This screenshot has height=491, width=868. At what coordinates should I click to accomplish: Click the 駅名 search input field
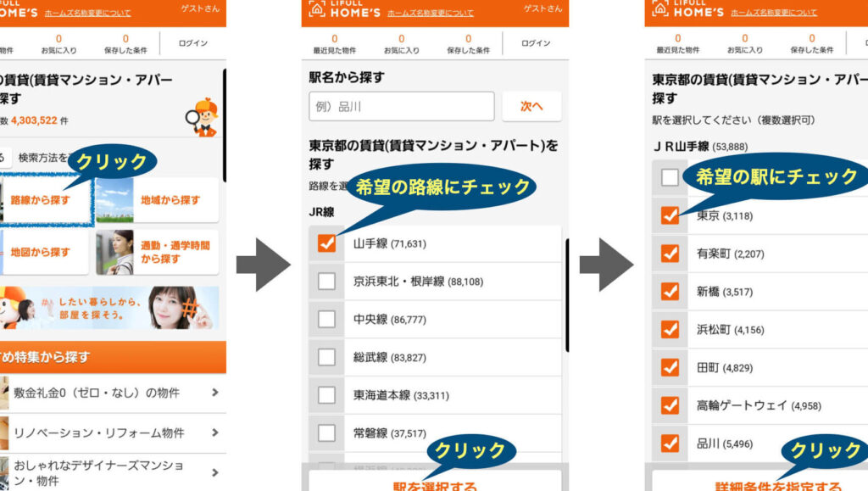pos(401,107)
